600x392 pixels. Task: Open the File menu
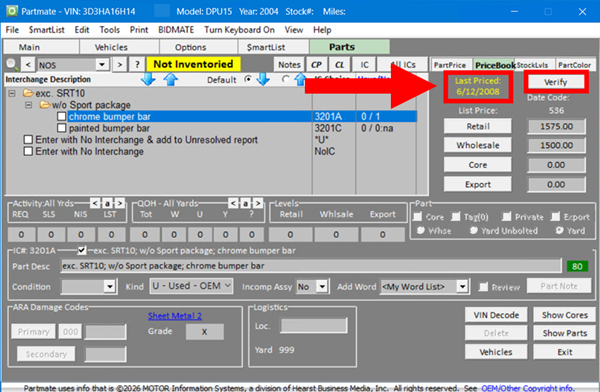[12, 30]
